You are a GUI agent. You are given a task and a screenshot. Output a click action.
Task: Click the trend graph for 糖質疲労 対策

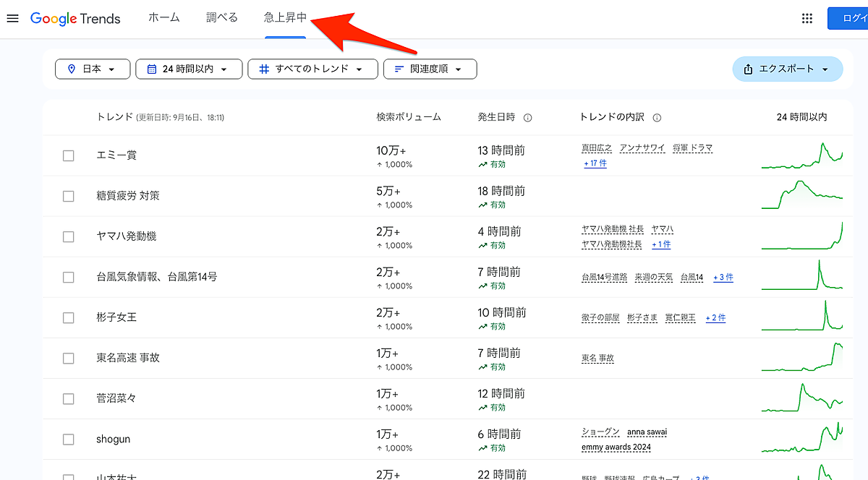point(801,196)
